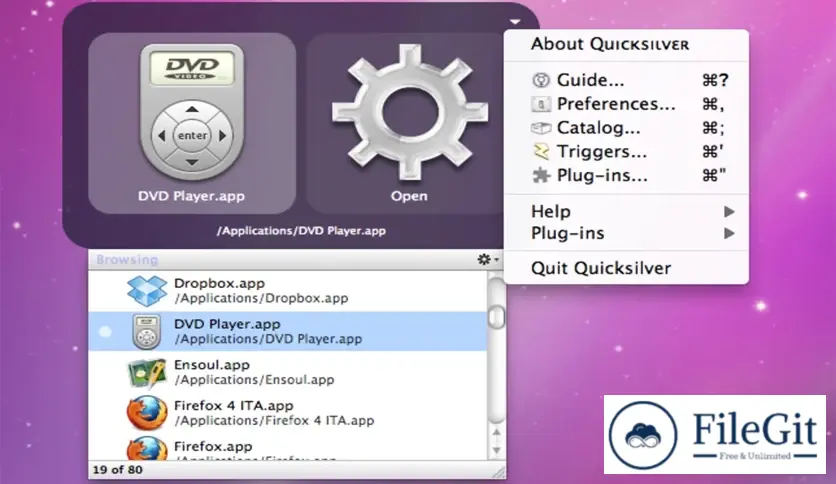Click the DVD Player.app name under big icon
This screenshot has width=836, height=484.
[x=191, y=196]
